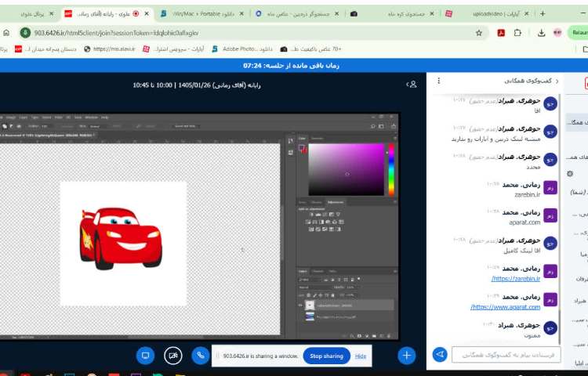Click the browser profile avatar icon
This screenshot has height=376, width=588.
pyautogui.click(x=557, y=33)
